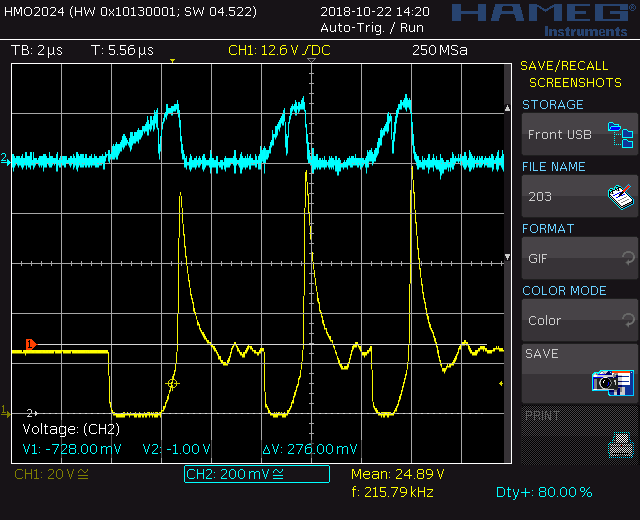Click the Dty+: 80.00 % duty measurement
Viewport: 640px width, 520px height.
[544, 492]
